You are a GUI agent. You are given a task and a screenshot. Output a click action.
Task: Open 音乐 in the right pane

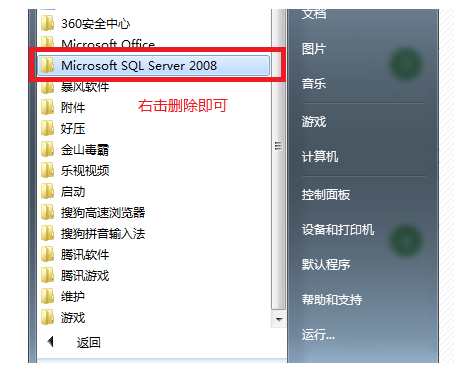tap(314, 83)
